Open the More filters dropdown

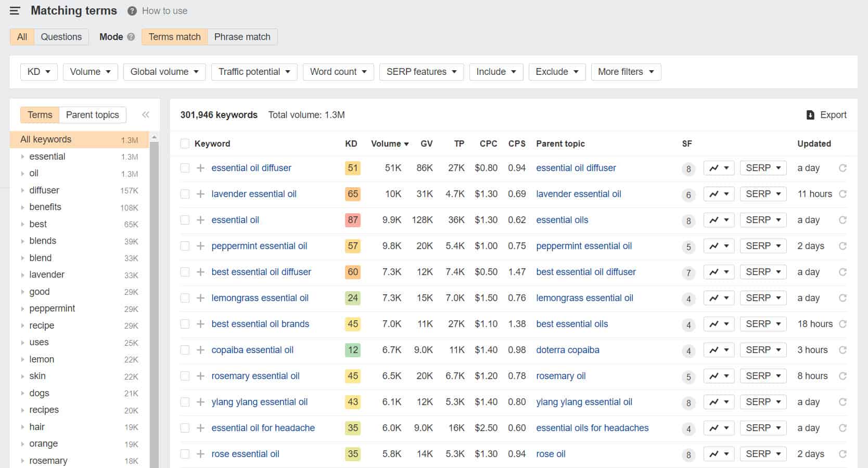click(x=626, y=72)
